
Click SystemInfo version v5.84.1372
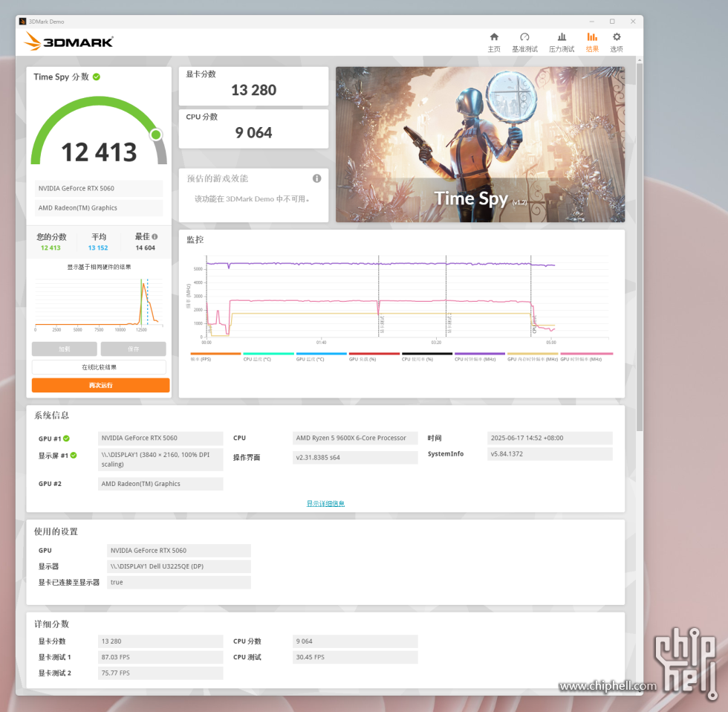click(x=550, y=454)
